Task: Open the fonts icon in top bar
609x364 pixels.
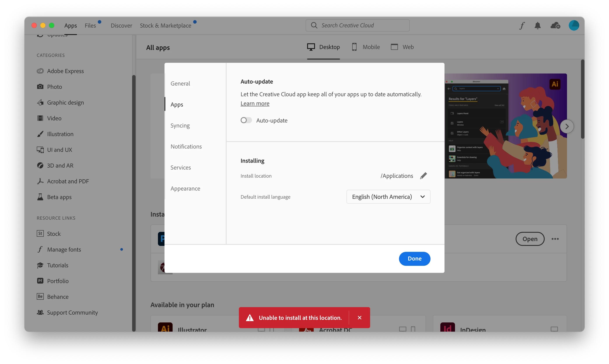Action: point(522,26)
